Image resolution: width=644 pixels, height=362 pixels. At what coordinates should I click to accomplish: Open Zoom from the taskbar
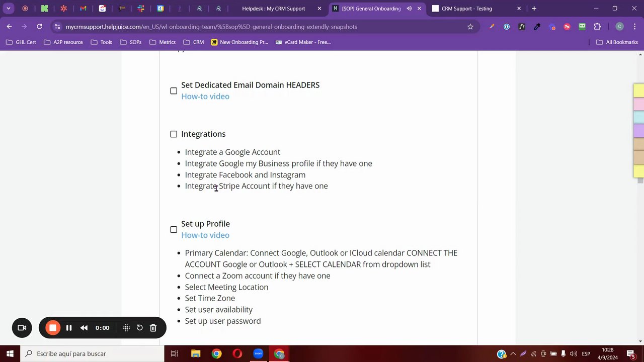pyautogui.click(x=258, y=354)
